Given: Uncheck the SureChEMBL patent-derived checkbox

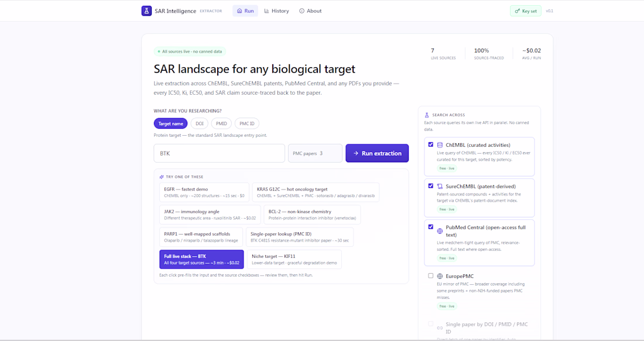Looking at the screenshot, I should [430, 186].
